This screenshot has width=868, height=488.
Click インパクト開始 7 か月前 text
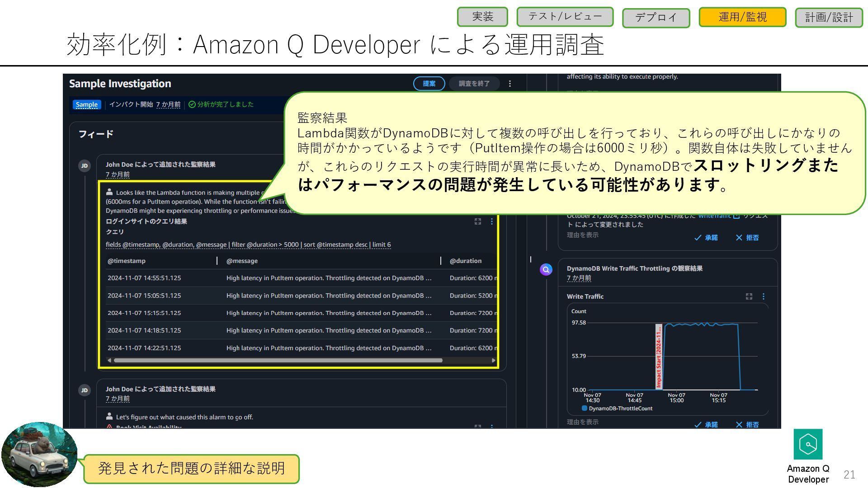pos(145,104)
